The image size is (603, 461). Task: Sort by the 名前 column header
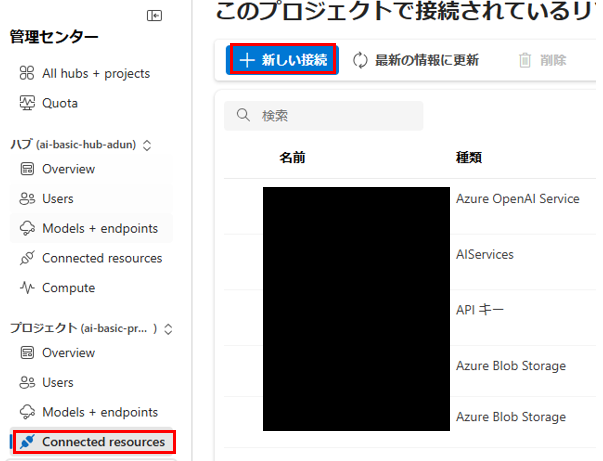[292, 157]
